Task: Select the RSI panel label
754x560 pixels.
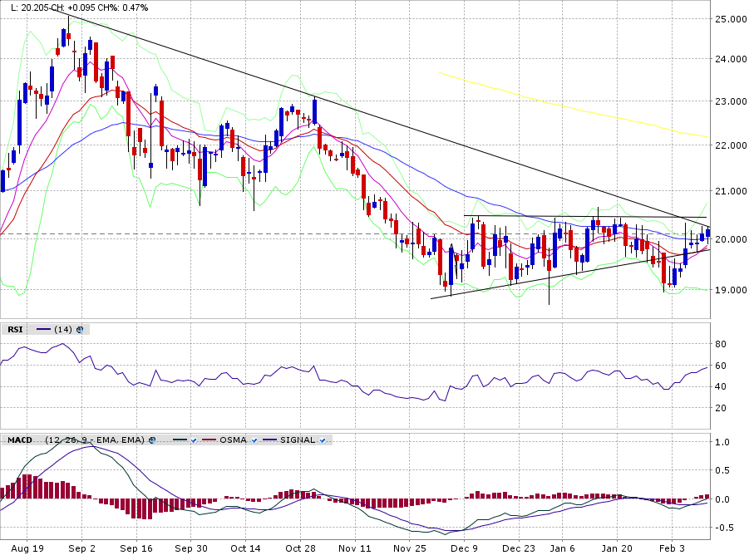Action: pos(15,330)
